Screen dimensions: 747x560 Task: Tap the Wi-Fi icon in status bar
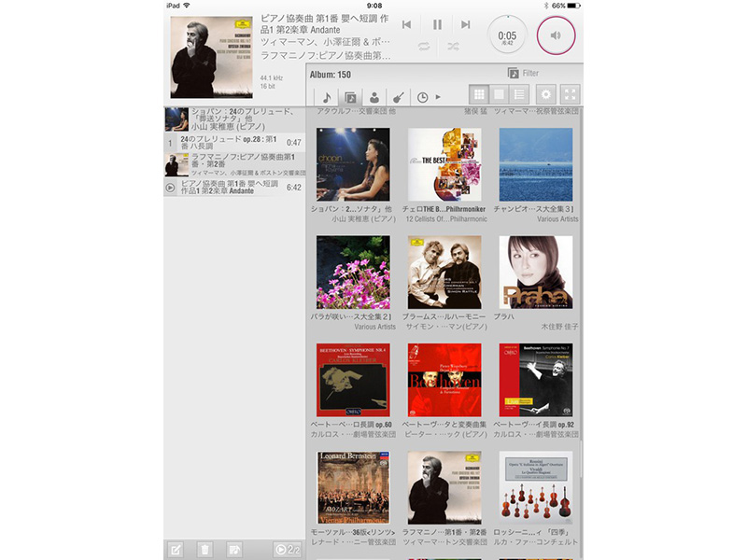coord(186,6)
